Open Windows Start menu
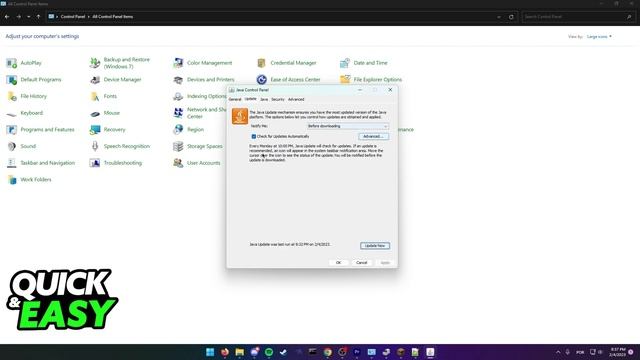This screenshot has width=640, height=360. click(x=210, y=352)
